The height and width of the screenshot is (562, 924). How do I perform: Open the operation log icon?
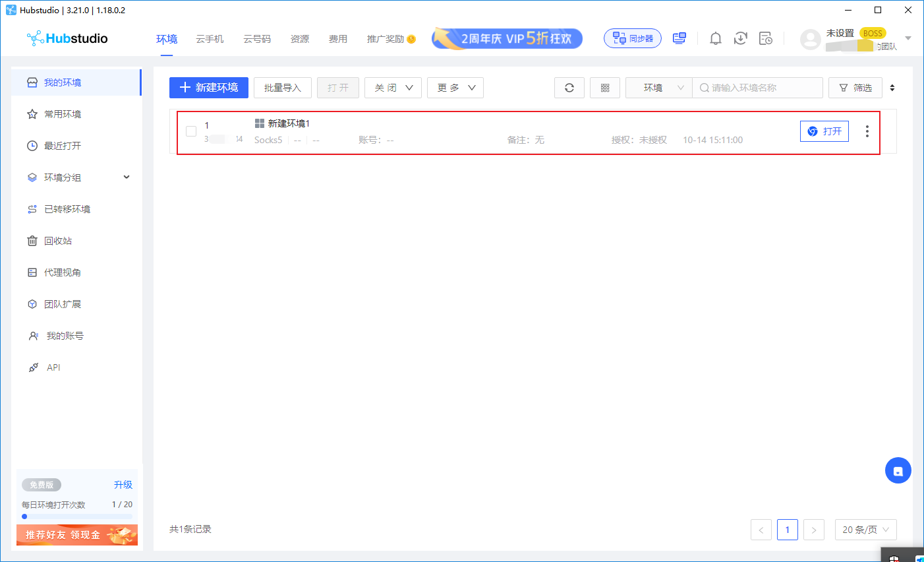click(766, 38)
